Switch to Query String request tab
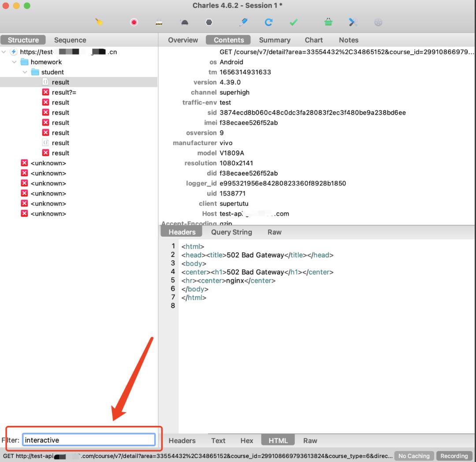This screenshot has height=462, width=476. pyautogui.click(x=231, y=232)
